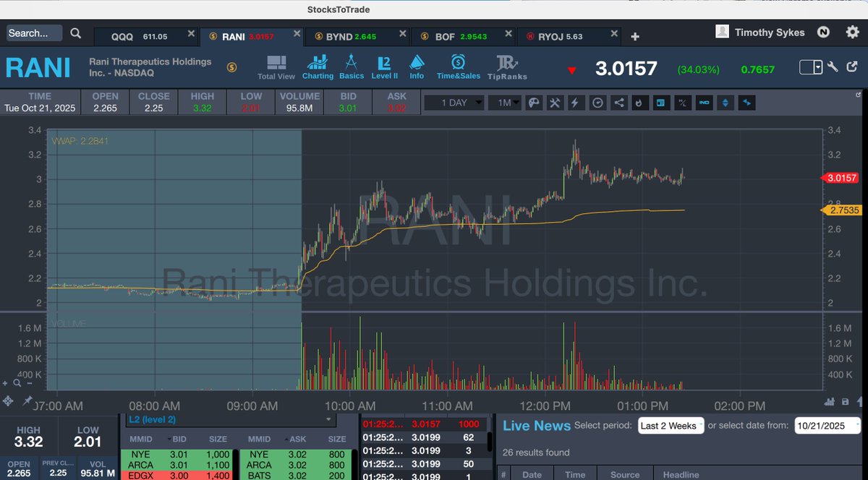The image size is (868, 480).
Task: Switch to the BYND tab
Action: point(357,36)
